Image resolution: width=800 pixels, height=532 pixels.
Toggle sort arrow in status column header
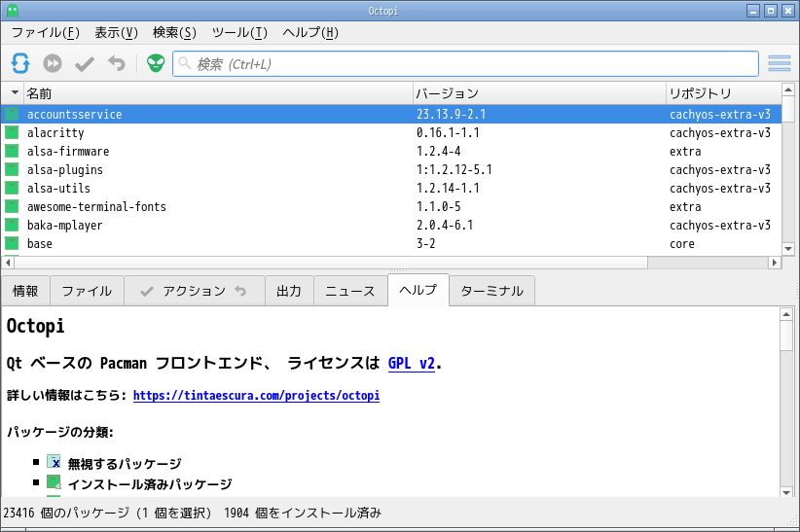[x=15, y=92]
